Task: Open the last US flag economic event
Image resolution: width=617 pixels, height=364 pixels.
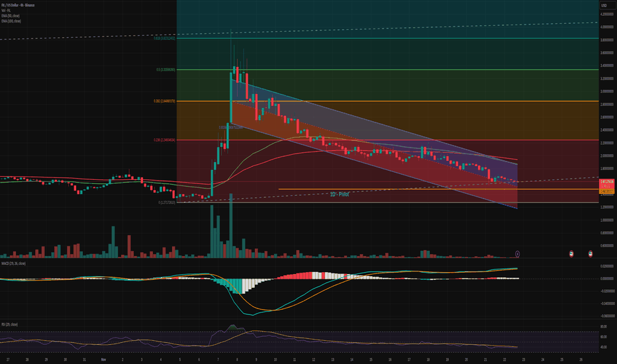Action: pyautogui.click(x=591, y=253)
